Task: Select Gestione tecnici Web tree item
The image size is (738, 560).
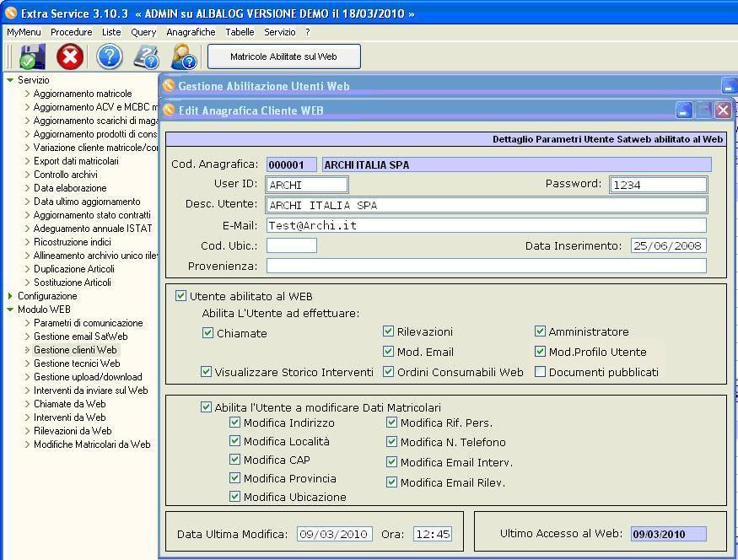Action: [x=77, y=363]
